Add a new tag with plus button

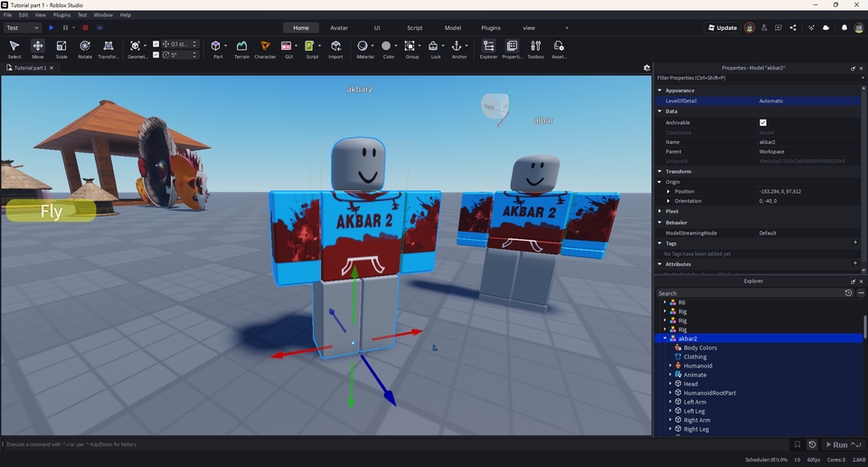click(x=855, y=243)
